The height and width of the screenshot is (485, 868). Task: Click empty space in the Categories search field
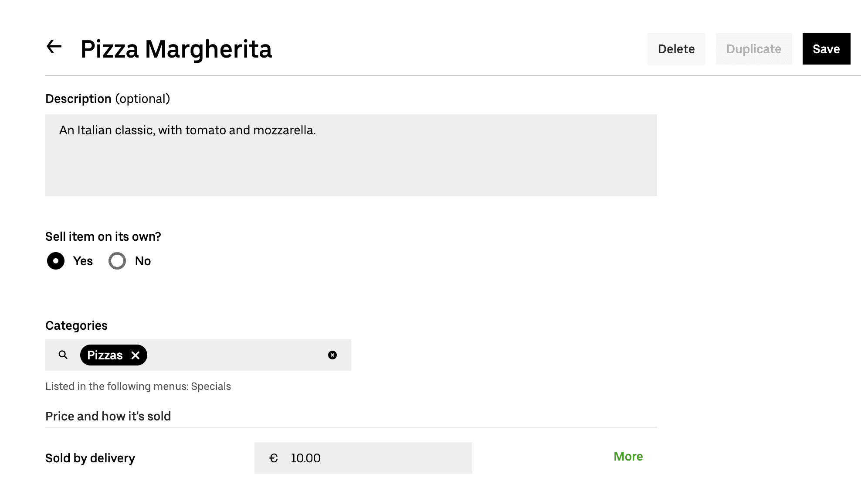tap(235, 355)
